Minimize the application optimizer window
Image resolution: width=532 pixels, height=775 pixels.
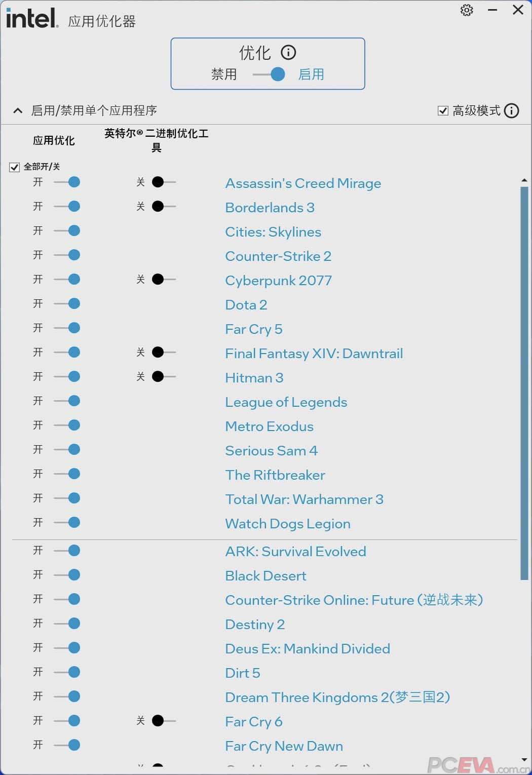tap(492, 10)
